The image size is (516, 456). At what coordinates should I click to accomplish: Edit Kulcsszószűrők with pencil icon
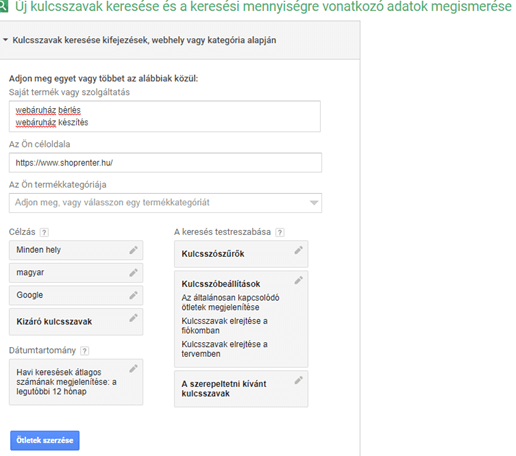coord(298,250)
